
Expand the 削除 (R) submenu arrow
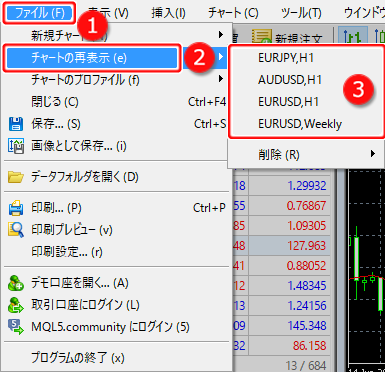(x=373, y=153)
